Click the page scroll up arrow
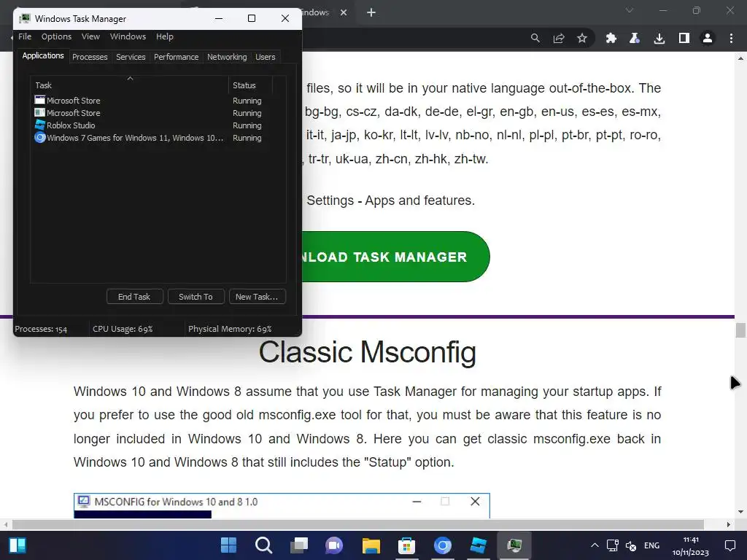This screenshot has height=560, width=747. [x=740, y=58]
